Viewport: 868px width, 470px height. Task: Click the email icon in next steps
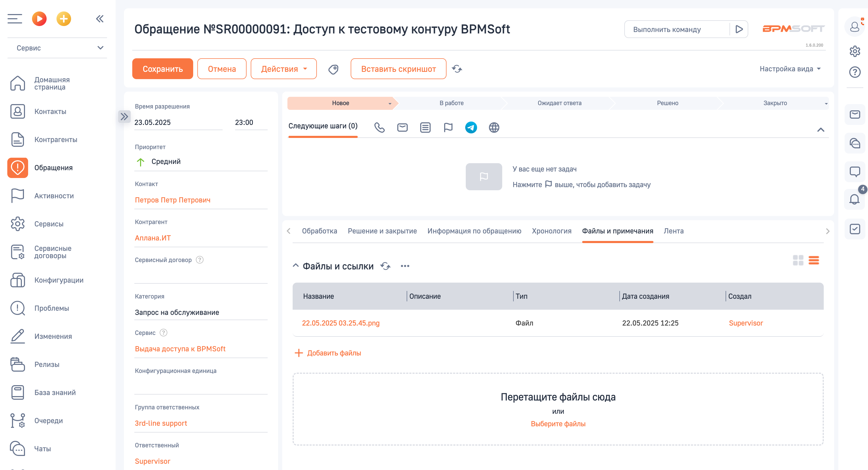click(402, 127)
